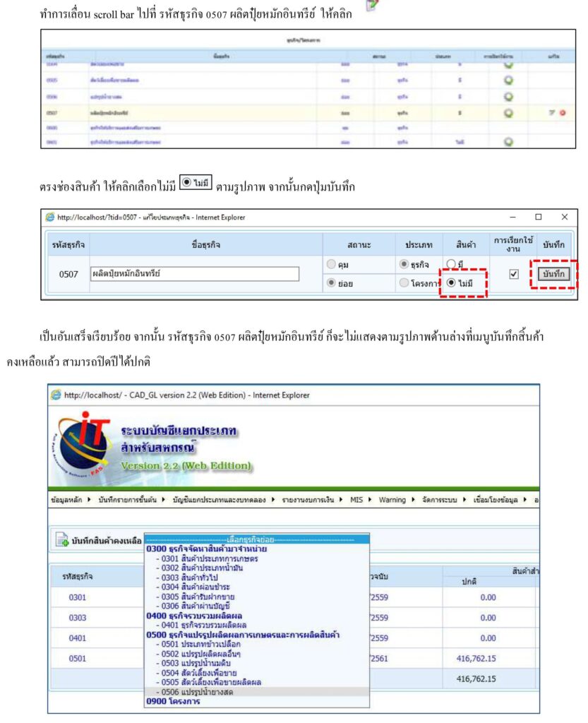588x723 pixels.
Task: Click the red delete icon in row 0507
Action: pos(563,112)
